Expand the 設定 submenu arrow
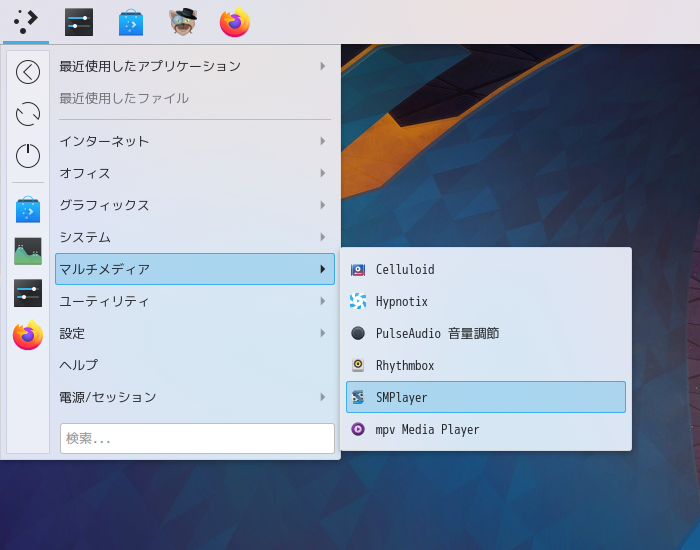 point(322,333)
